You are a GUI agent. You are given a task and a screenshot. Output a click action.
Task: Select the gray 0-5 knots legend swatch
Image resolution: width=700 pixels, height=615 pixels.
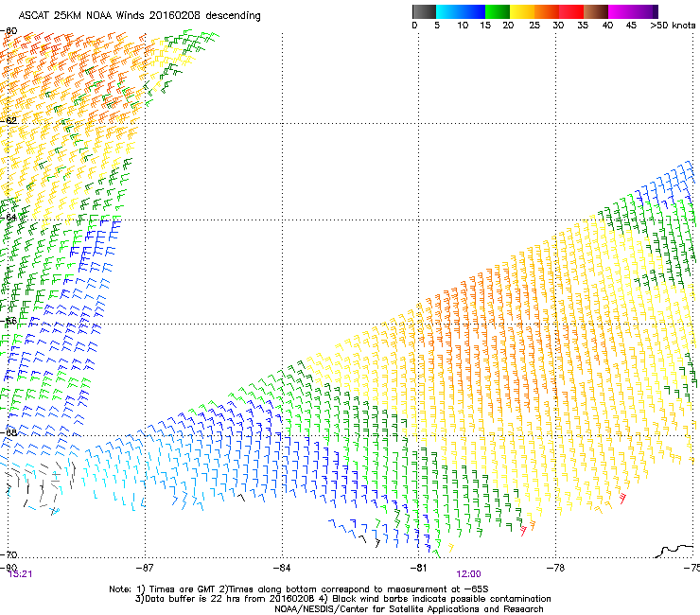[424, 11]
